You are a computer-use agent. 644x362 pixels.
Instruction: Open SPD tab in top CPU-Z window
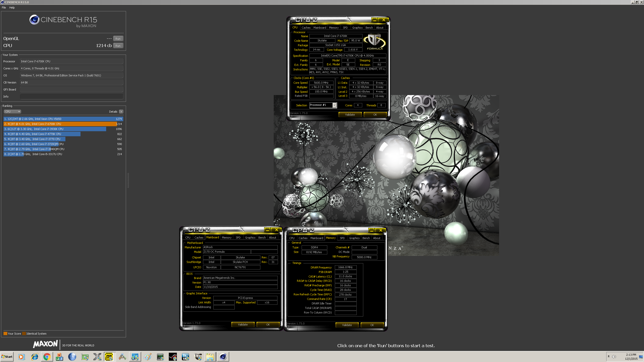pyautogui.click(x=345, y=28)
